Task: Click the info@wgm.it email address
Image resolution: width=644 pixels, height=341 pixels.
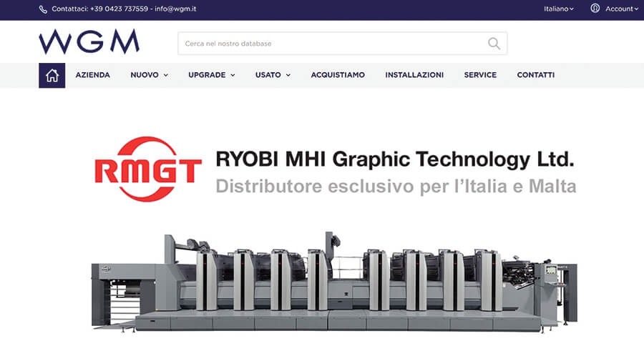Action: coord(175,9)
